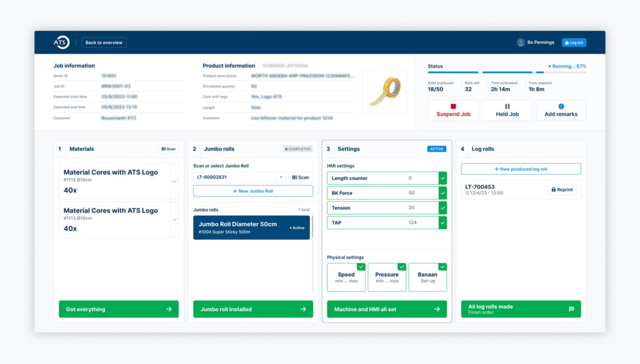
Task: Toggle the BK Force green checkbox
Action: (x=442, y=193)
